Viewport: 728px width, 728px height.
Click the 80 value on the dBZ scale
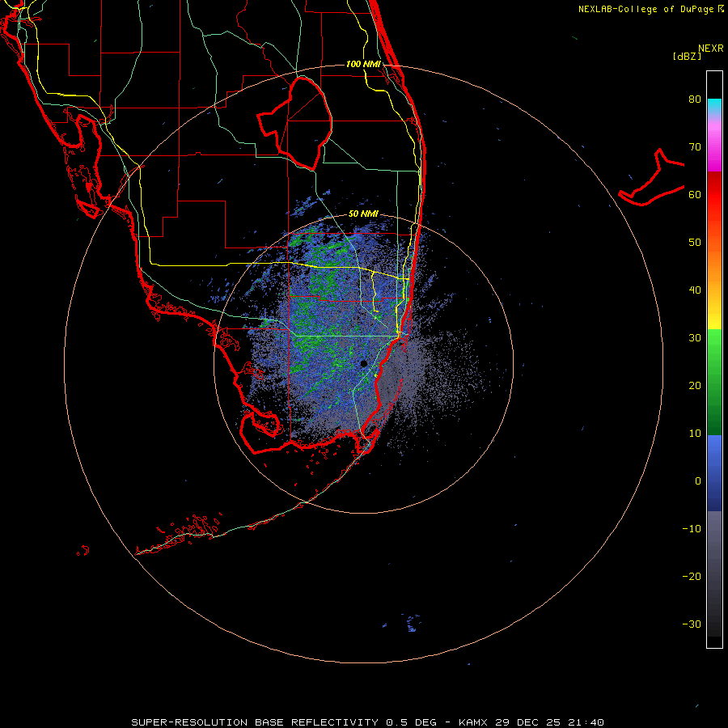pos(695,99)
